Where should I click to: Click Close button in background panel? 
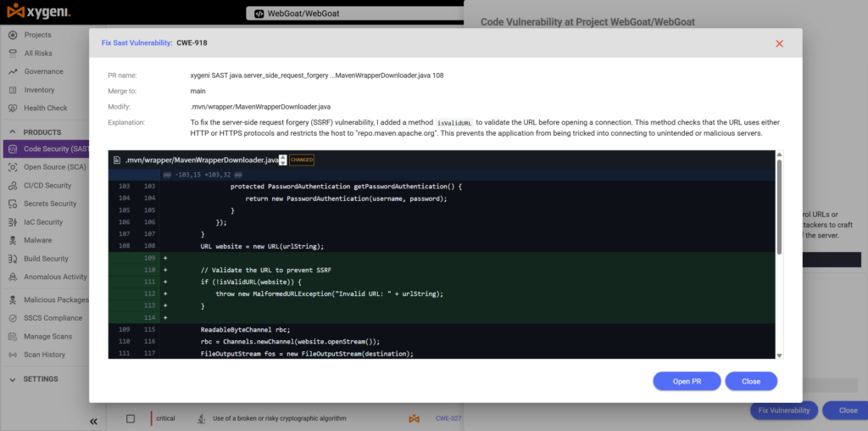tap(847, 411)
